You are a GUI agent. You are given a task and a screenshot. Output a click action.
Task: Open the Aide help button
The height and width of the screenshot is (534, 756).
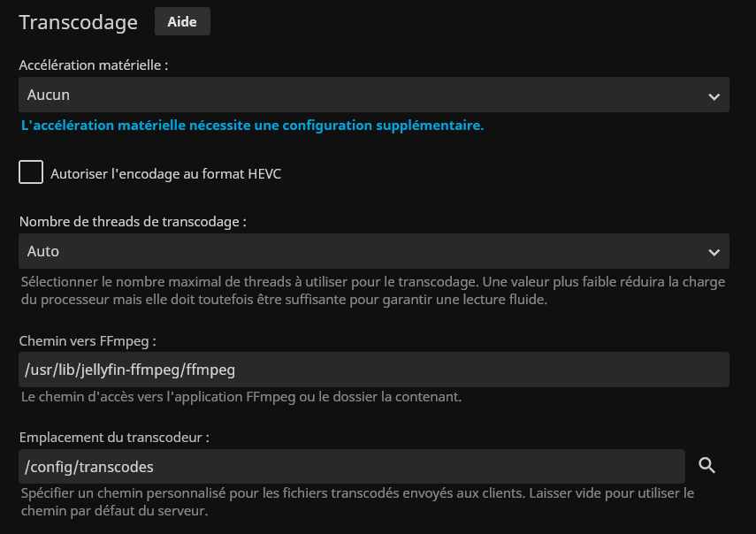(182, 22)
